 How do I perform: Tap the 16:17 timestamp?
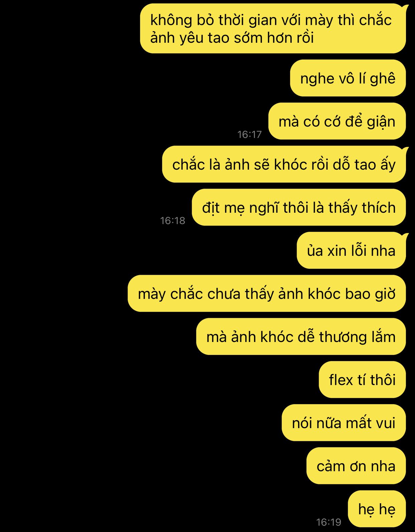249,134
